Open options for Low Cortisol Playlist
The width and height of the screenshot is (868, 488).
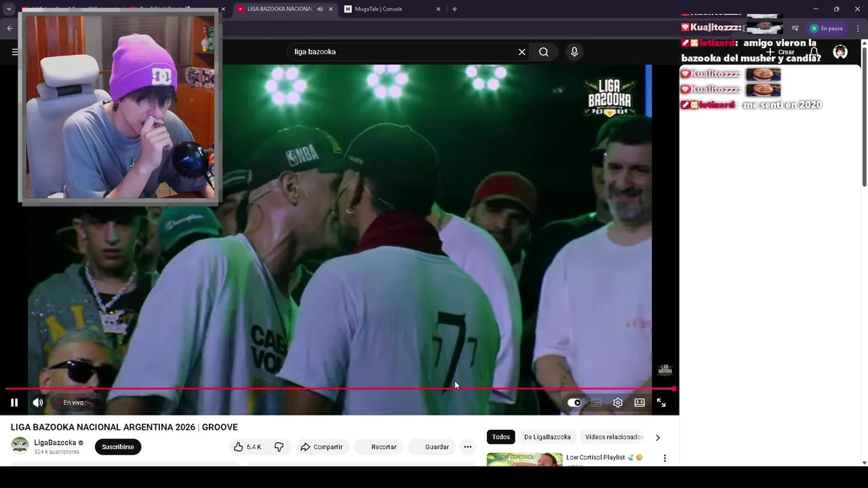tap(665, 458)
